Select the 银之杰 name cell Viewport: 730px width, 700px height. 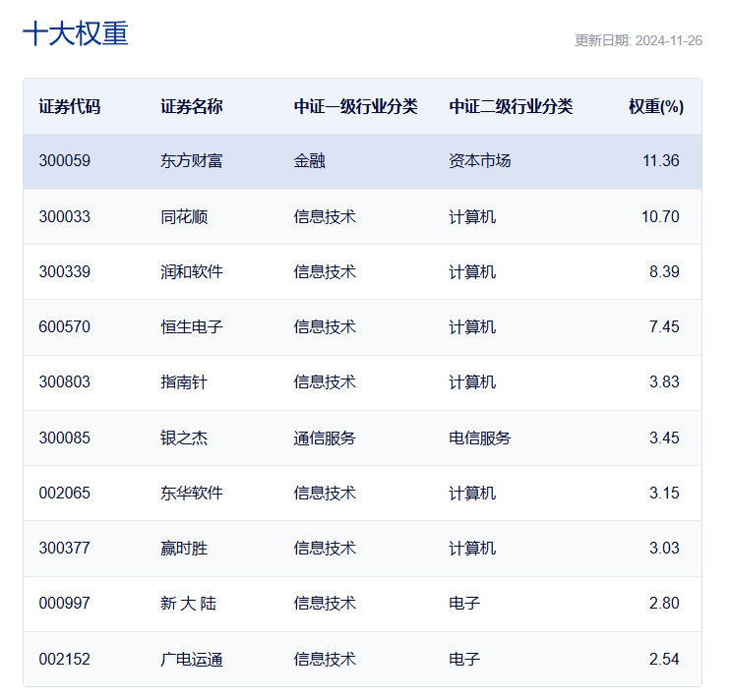[x=184, y=438]
